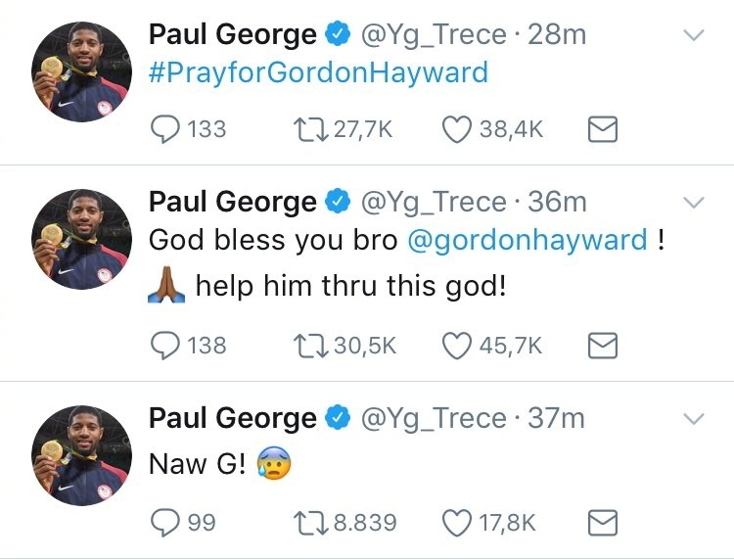Open Paul George avatar on first tweet
The height and width of the screenshot is (560, 734).
click(81, 71)
